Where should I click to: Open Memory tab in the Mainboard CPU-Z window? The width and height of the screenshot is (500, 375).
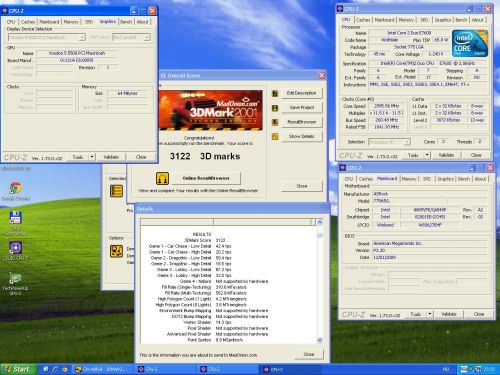point(409,179)
